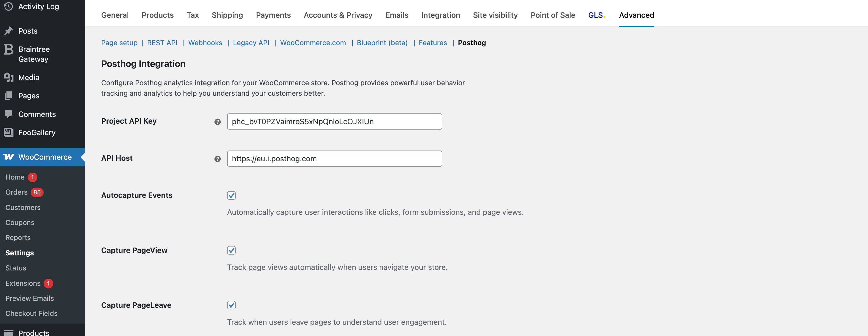This screenshot has width=868, height=336.
Task: Open the Project API Key help icon
Action: 218,121
